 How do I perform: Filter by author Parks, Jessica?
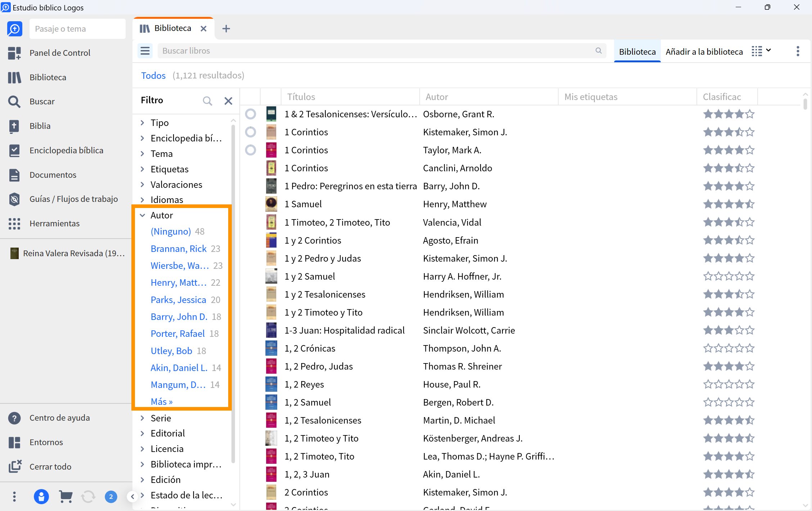tap(179, 300)
